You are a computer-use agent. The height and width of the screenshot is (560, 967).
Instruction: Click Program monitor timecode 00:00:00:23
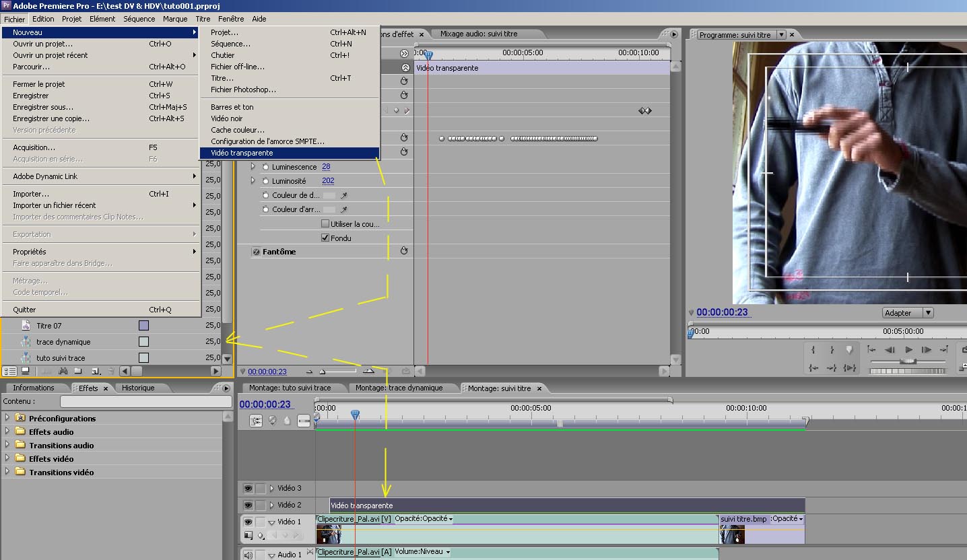(722, 312)
